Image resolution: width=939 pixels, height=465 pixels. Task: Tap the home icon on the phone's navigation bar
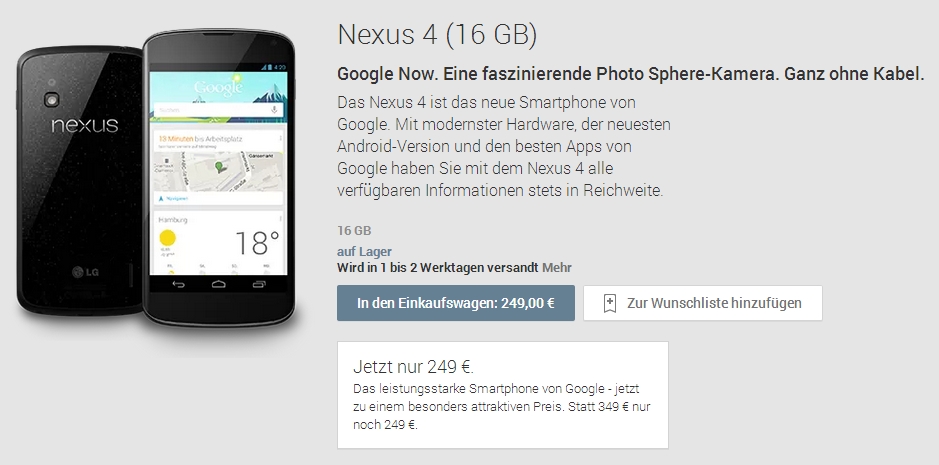(x=219, y=284)
